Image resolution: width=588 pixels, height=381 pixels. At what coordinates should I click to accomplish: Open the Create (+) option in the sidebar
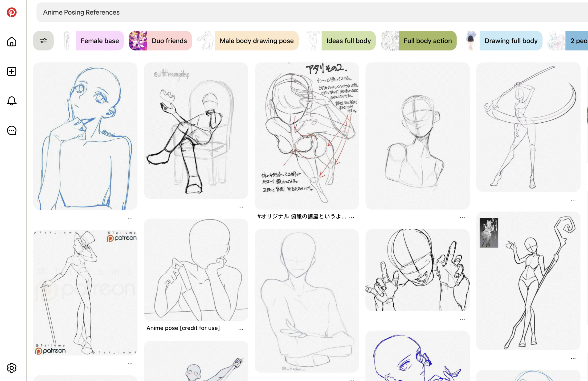click(11, 71)
